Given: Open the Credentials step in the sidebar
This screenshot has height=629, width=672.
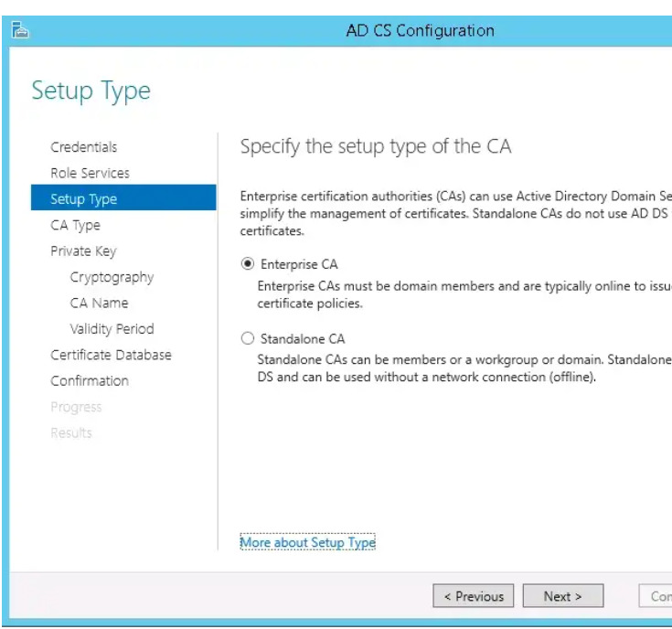Looking at the screenshot, I should pos(83,147).
